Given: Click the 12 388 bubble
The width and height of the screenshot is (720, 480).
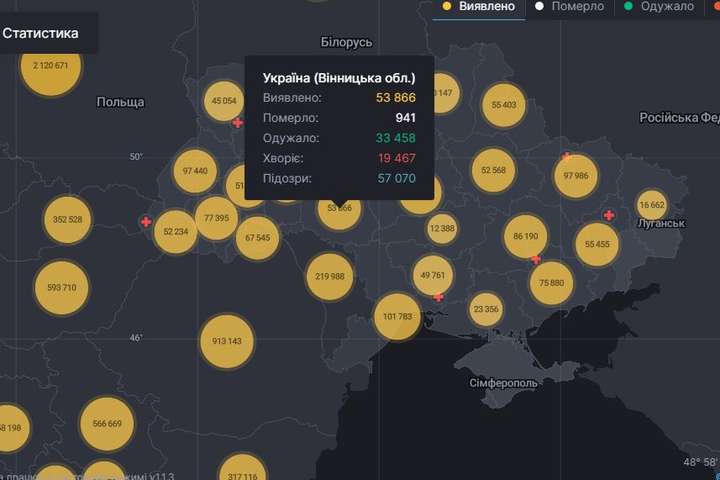Looking at the screenshot, I should coord(442,228).
